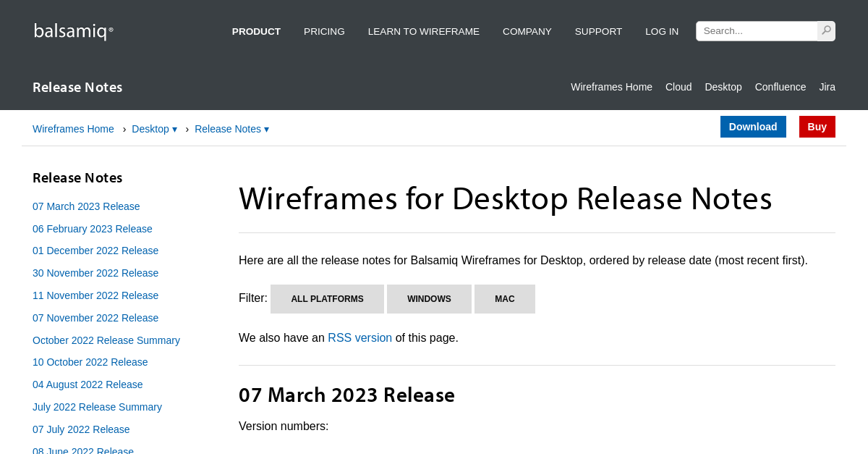Open 04 August 2022 Release link
Viewport: 868px width, 454px height.
point(88,384)
